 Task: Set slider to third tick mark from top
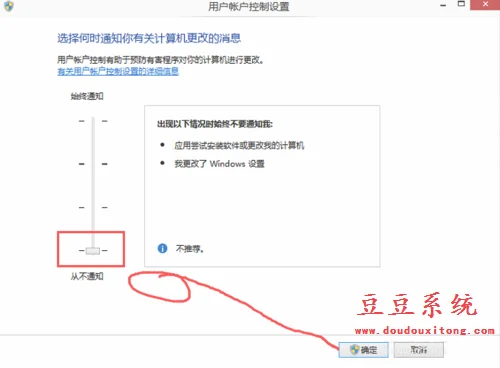coord(93,207)
